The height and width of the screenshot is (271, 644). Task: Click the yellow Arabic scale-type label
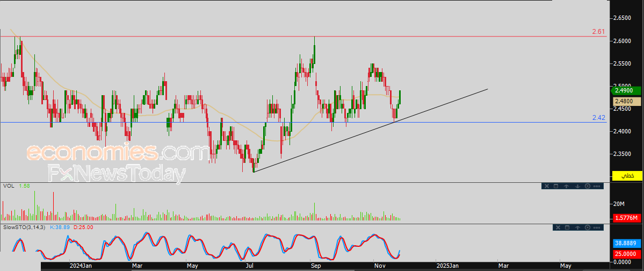pyautogui.click(x=627, y=176)
